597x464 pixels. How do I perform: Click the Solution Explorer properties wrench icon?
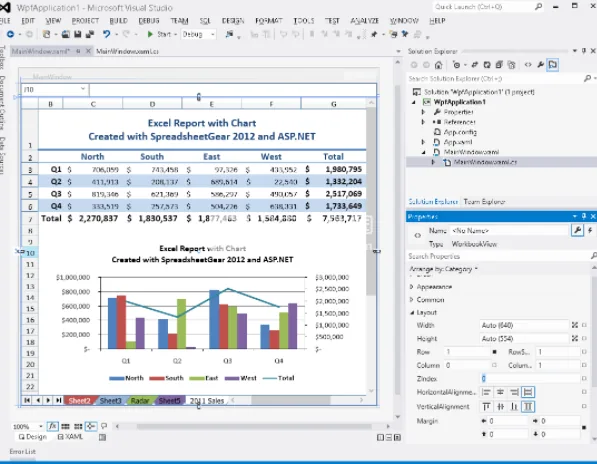tap(540, 65)
